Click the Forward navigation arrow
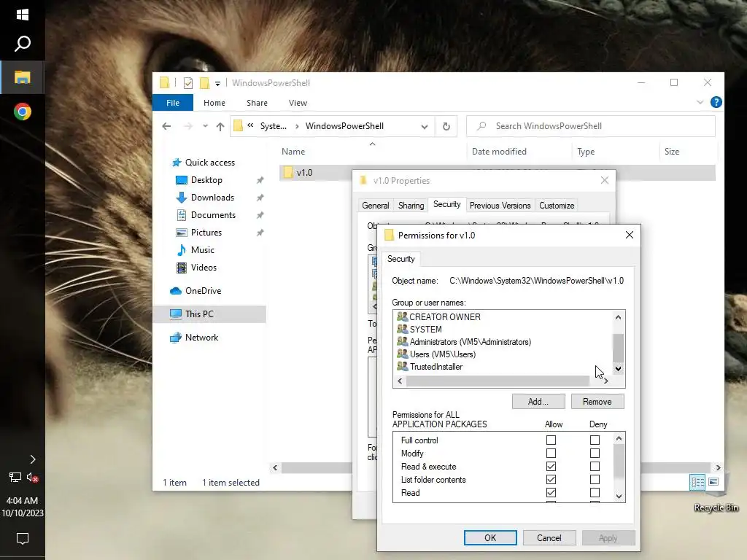The image size is (747, 560). pos(188,126)
